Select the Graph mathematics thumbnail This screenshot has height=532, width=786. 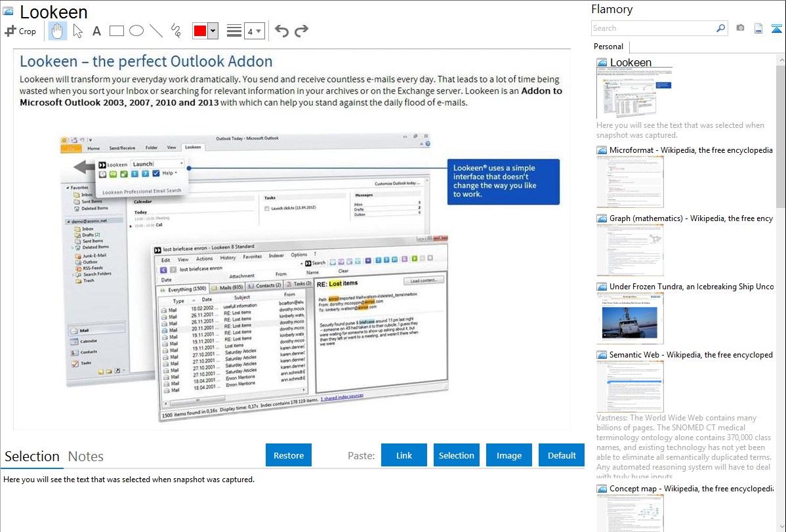[630, 250]
